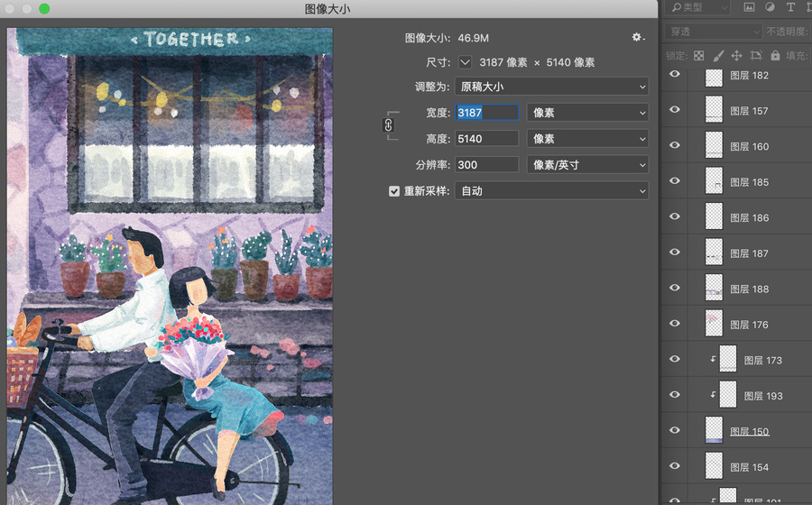Select the 图层 157 layer thumbnail

click(x=715, y=110)
